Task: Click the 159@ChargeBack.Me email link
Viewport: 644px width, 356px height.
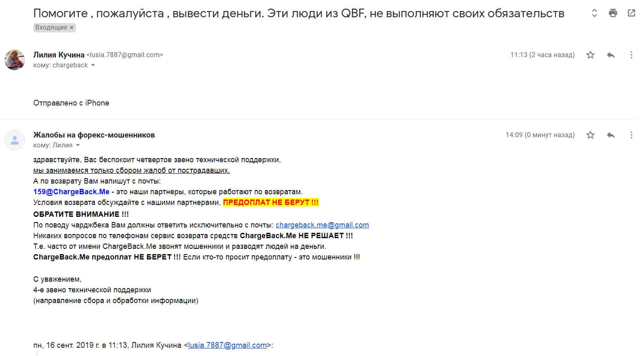Action: [x=71, y=192]
